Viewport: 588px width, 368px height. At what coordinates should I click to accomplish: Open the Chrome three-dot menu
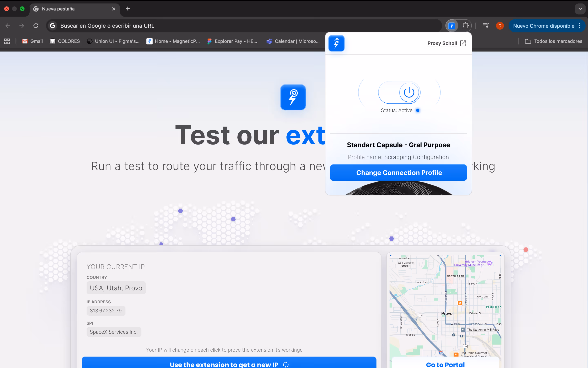(579, 26)
